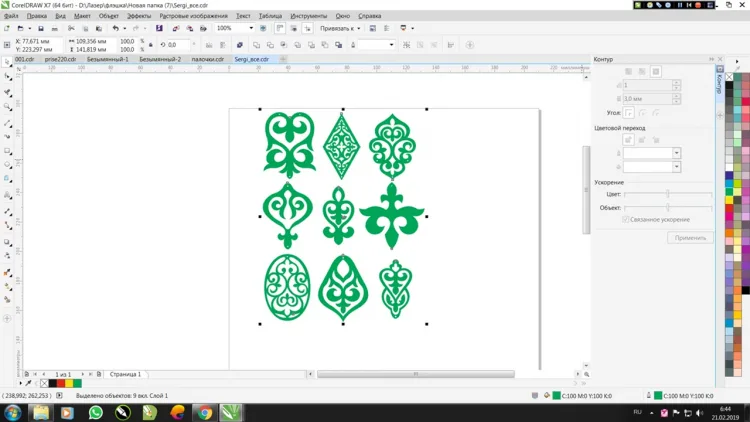Screen dimensions: 750x422
Task: Click the Undo arrow icon
Action: click(115, 29)
